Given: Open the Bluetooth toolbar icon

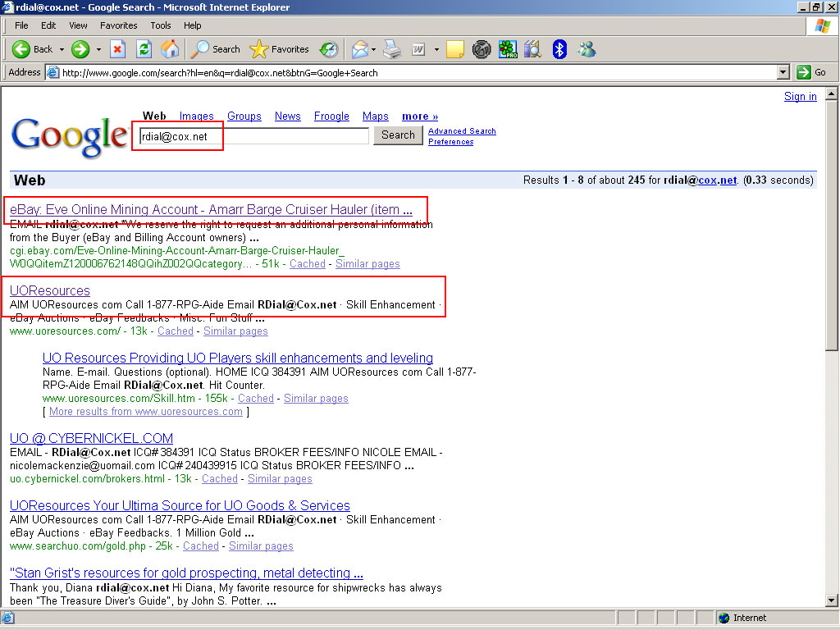Looking at the screenshot, I should [x=559, y=49].
